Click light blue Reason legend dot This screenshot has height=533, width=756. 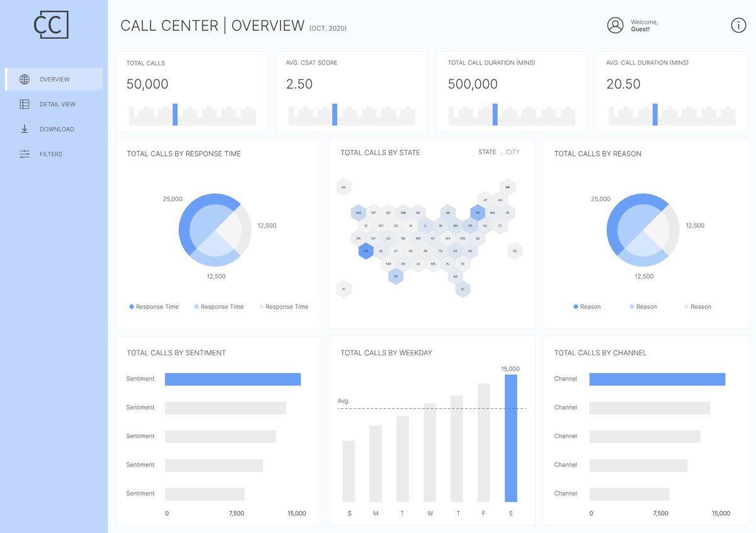tap(632, 307)
